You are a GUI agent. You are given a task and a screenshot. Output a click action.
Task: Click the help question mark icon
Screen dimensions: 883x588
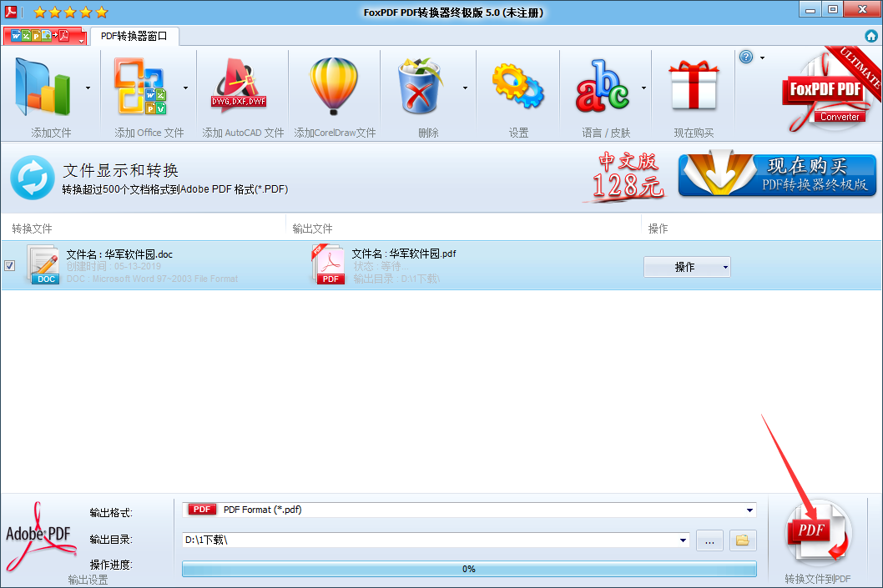click(x=746, y=57)
